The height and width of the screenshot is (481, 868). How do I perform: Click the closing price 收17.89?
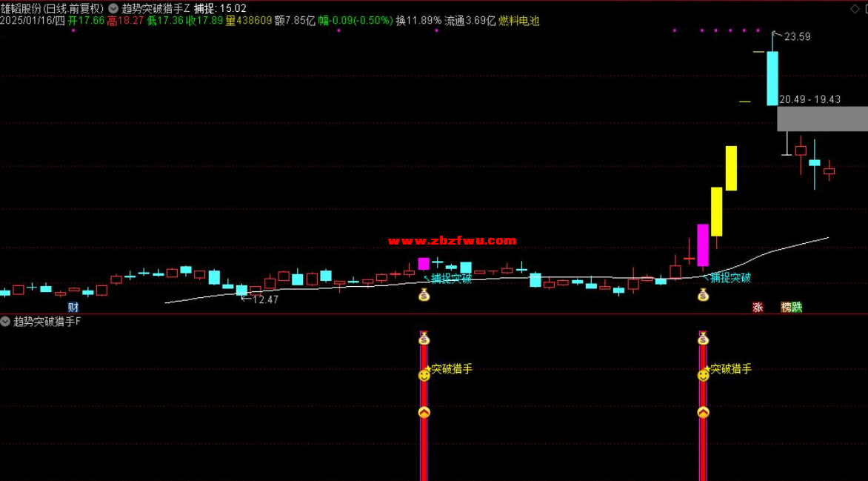pos(204,21)
